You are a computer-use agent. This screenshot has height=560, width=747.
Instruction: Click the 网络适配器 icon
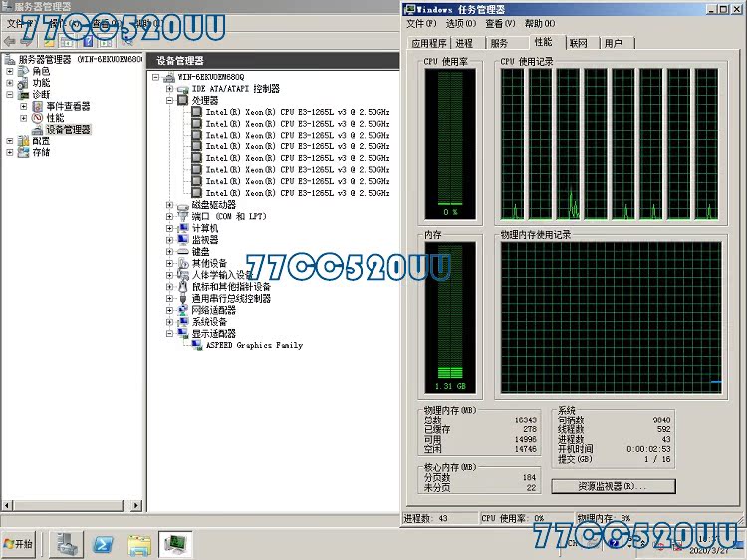coord(183,310)
